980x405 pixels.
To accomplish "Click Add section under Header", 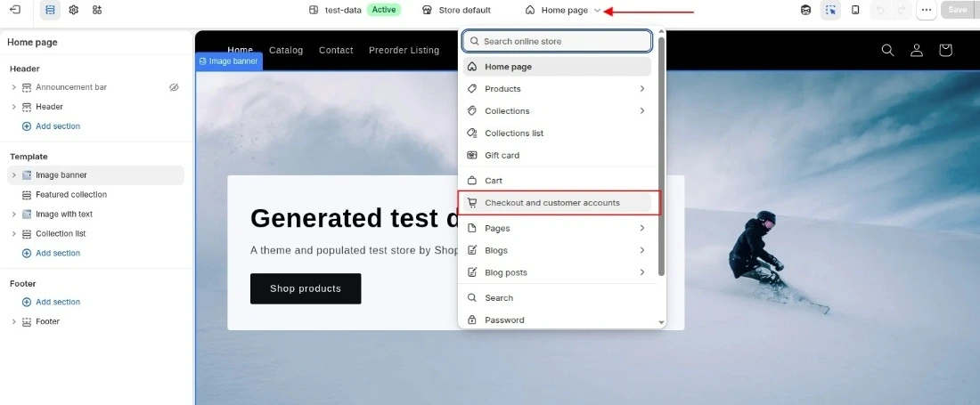I will pyautogui.click(x=52, y=126).
